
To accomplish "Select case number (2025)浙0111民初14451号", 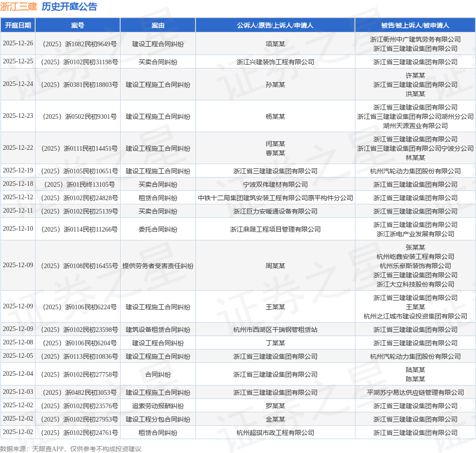I will click(x=79, y=148).
